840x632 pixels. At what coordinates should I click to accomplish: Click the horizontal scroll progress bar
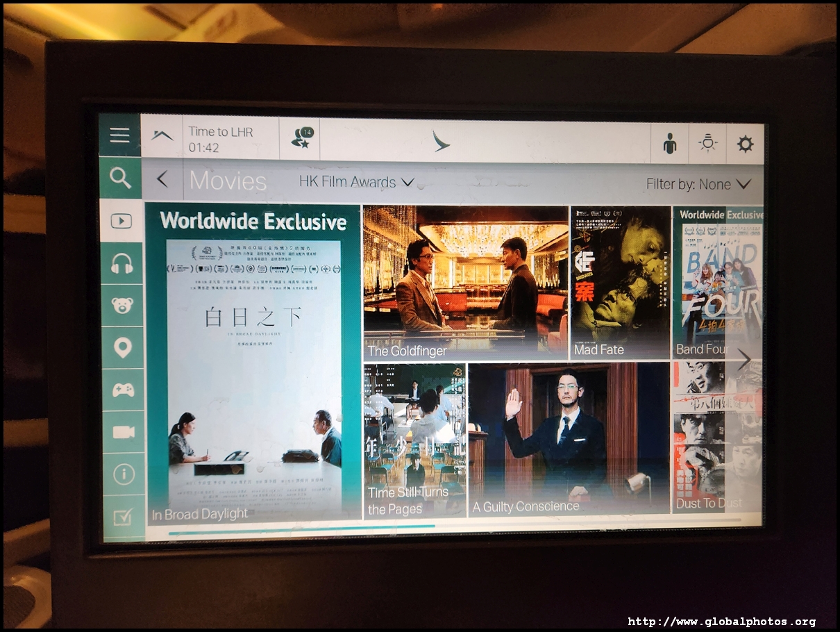[455, 526]
